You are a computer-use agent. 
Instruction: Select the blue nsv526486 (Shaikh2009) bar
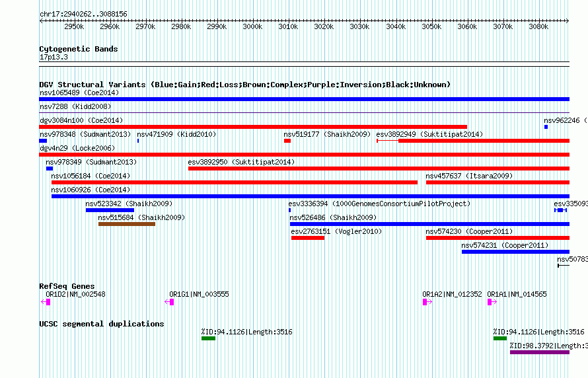point(429,224)
